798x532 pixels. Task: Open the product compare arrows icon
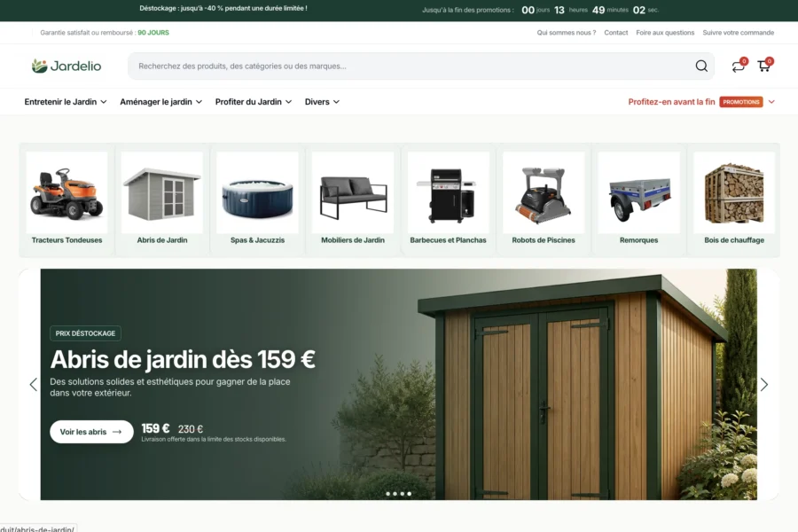pos(739,66)
